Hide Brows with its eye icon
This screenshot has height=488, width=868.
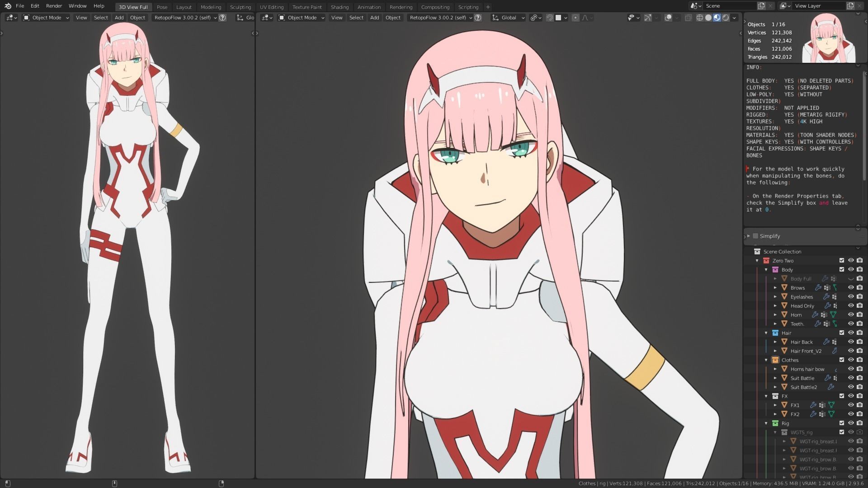851,287
